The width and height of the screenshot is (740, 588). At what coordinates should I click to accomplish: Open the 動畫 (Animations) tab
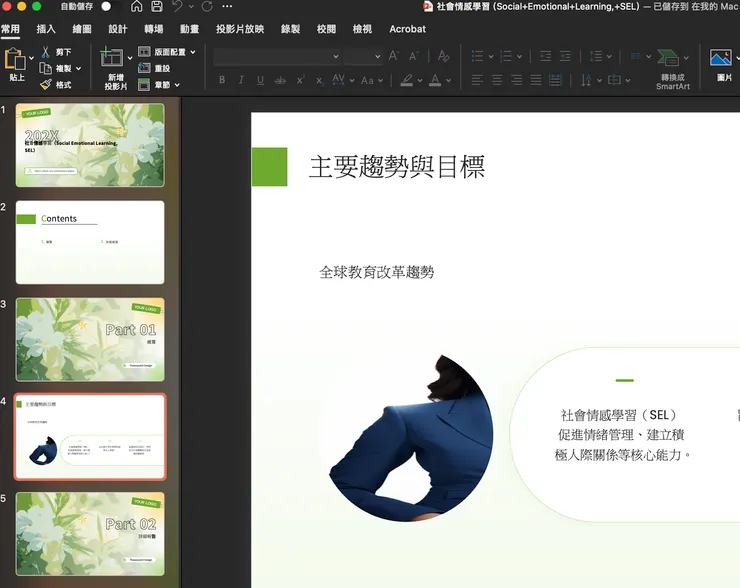coord(189,29)
